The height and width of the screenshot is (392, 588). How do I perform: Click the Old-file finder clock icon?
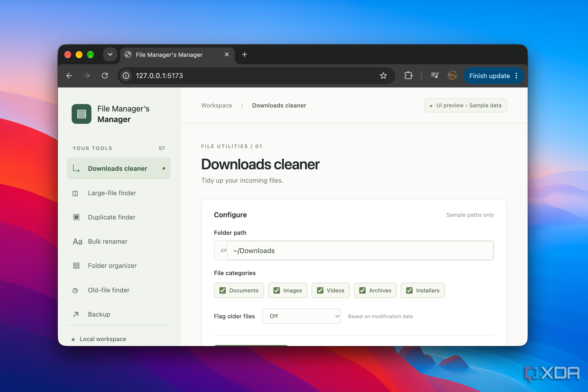tap(75, 290)
